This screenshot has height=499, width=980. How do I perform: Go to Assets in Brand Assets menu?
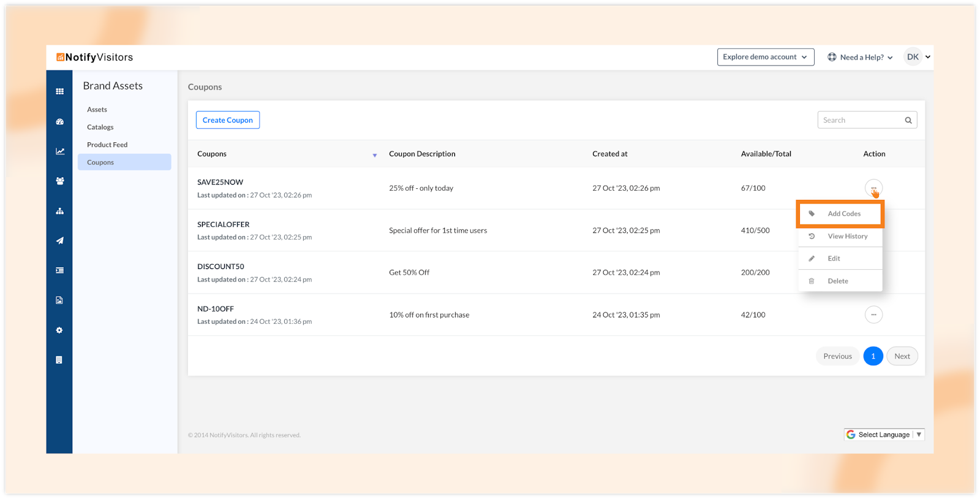[x=97, y=110]
